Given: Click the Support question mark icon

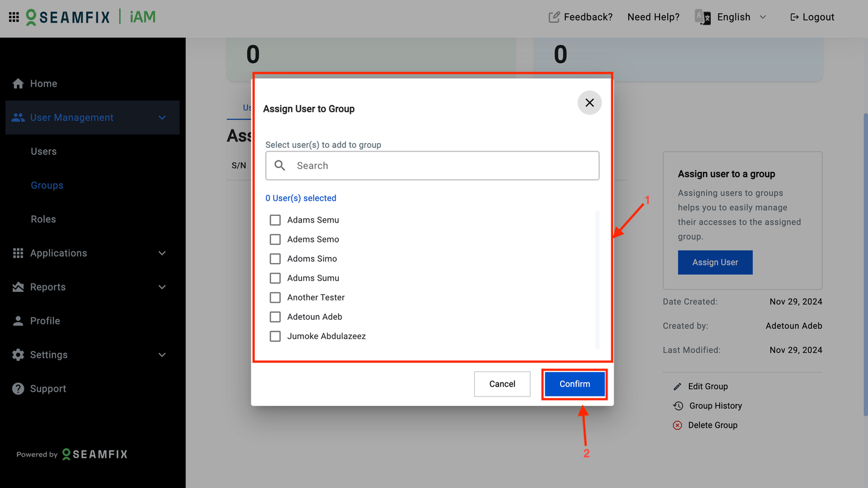Looking at the screenshot, I should coord(18,388).
